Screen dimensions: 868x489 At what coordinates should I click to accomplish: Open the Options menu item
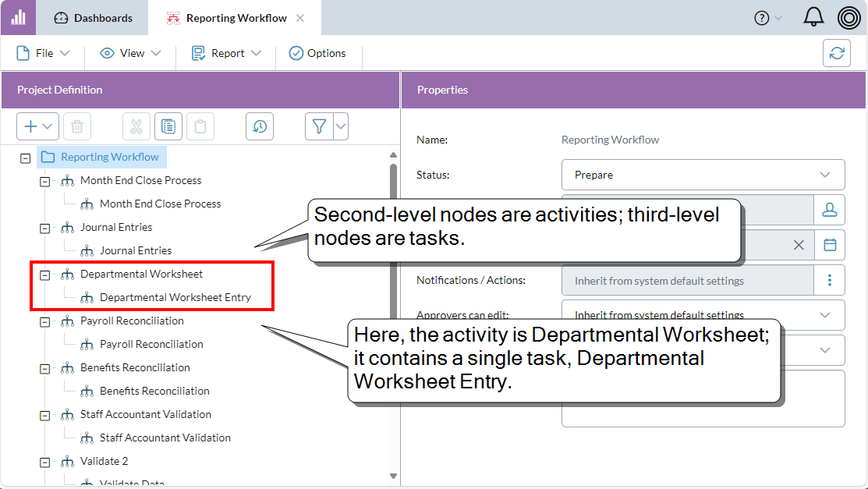click(x=317, y=53)
